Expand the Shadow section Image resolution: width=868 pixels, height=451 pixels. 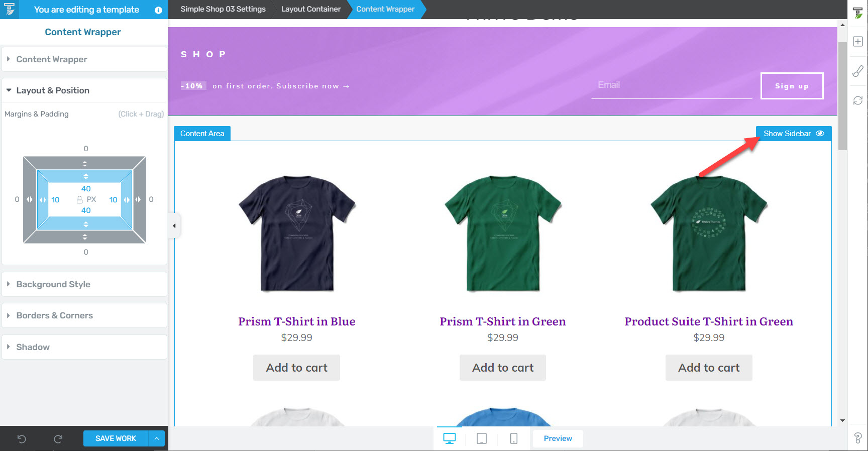(x=84, y=347)
